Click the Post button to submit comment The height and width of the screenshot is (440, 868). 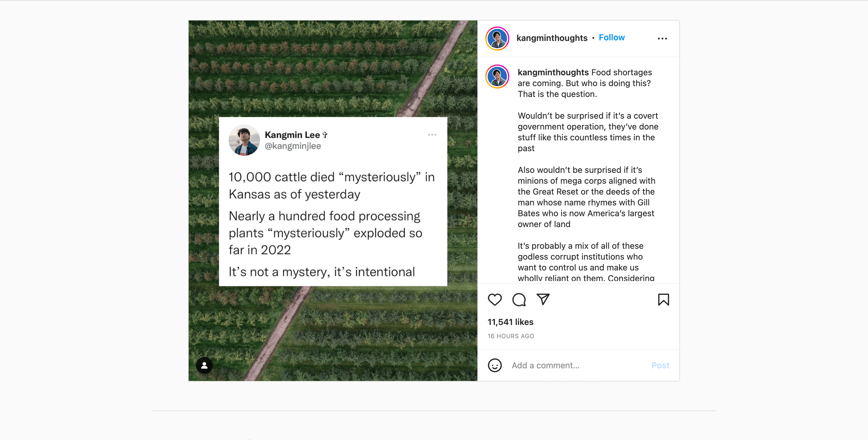click(x=660, y=365)
